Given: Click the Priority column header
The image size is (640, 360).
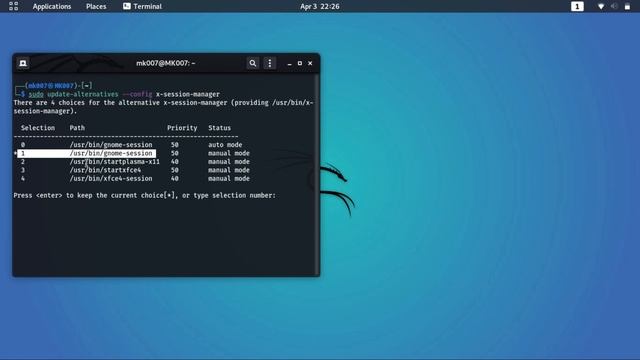Looking at the screenshot, I should tap(182, 128).
